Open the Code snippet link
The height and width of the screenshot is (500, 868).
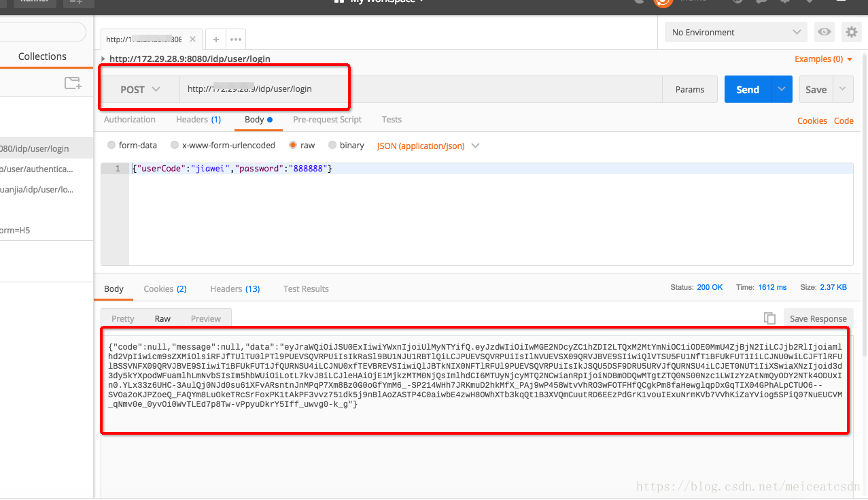[x=844, y=120]
